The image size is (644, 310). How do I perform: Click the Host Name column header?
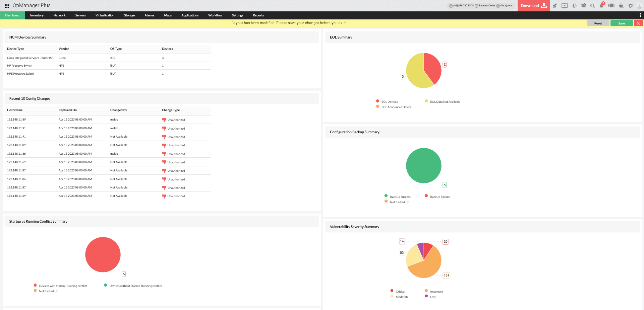pyautogui.click(x=15, y=110)
